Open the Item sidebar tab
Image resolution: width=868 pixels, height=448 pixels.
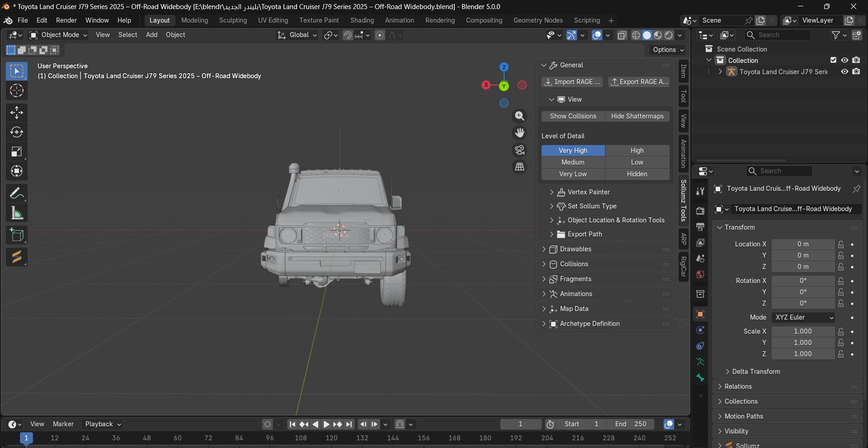[x=684, y=71]
